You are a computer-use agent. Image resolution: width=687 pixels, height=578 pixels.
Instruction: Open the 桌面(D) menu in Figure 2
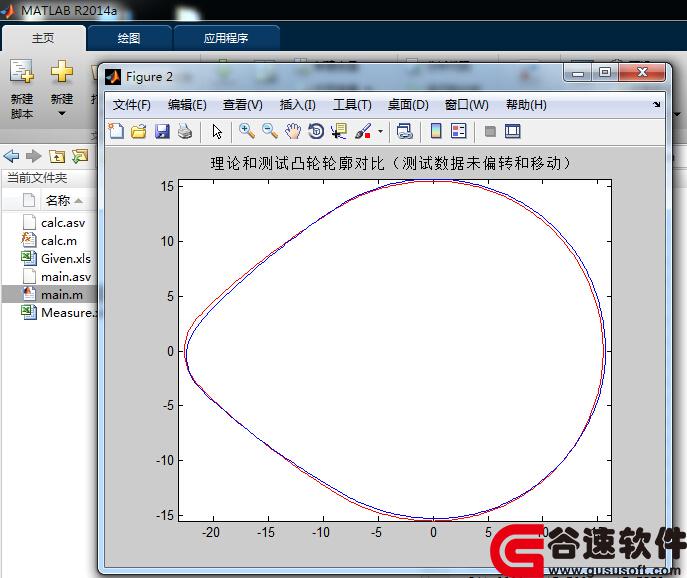(x=408, y=105)
